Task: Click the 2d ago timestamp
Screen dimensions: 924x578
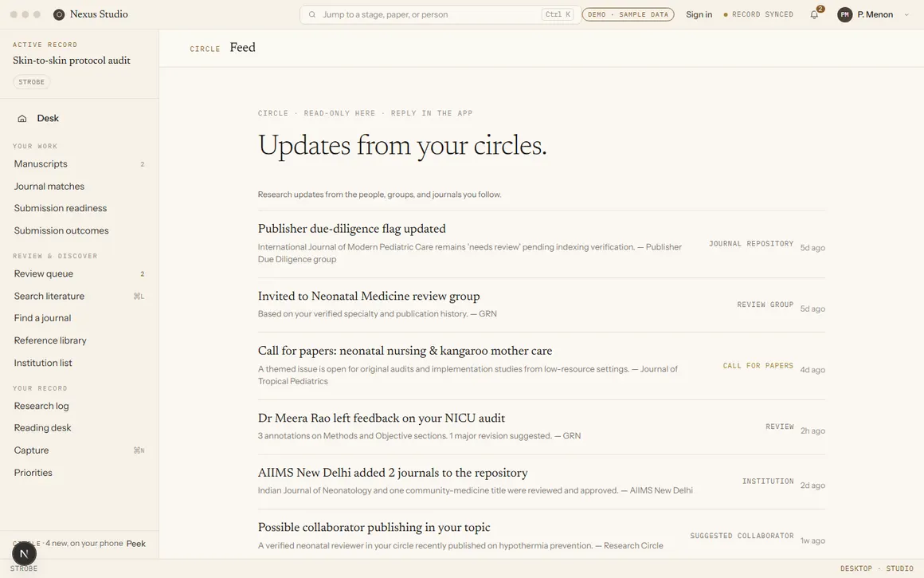Action: [x=812, y=486]
